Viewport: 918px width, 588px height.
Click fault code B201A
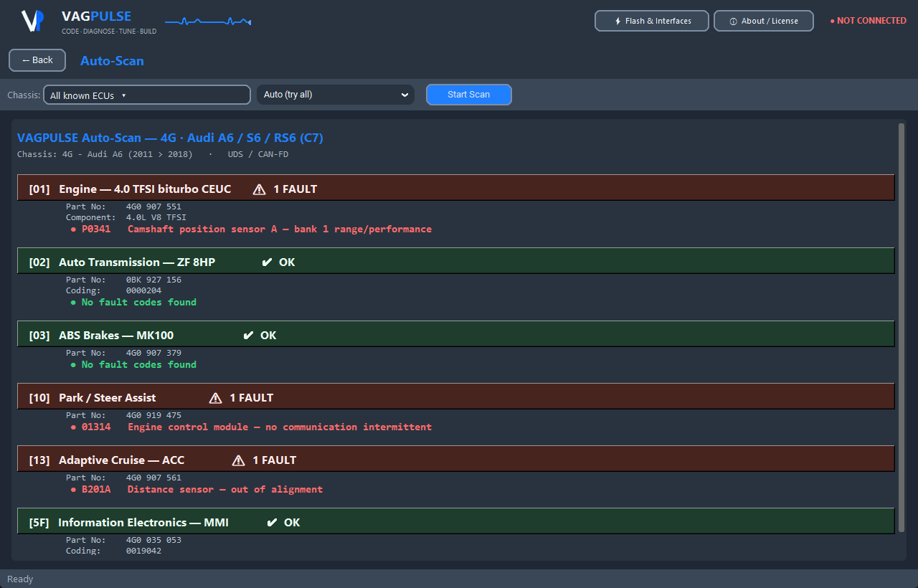pyautogui.click(x=96, y=490)
